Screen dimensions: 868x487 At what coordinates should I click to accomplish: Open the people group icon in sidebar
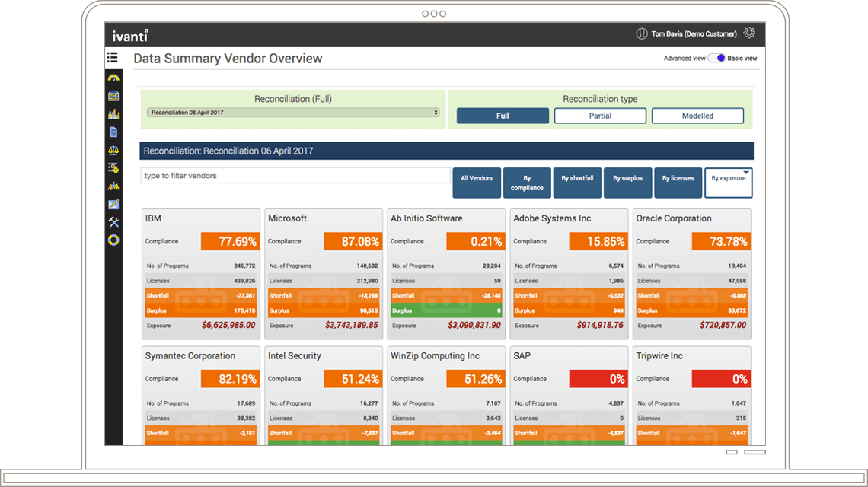[x=113, y=186]
